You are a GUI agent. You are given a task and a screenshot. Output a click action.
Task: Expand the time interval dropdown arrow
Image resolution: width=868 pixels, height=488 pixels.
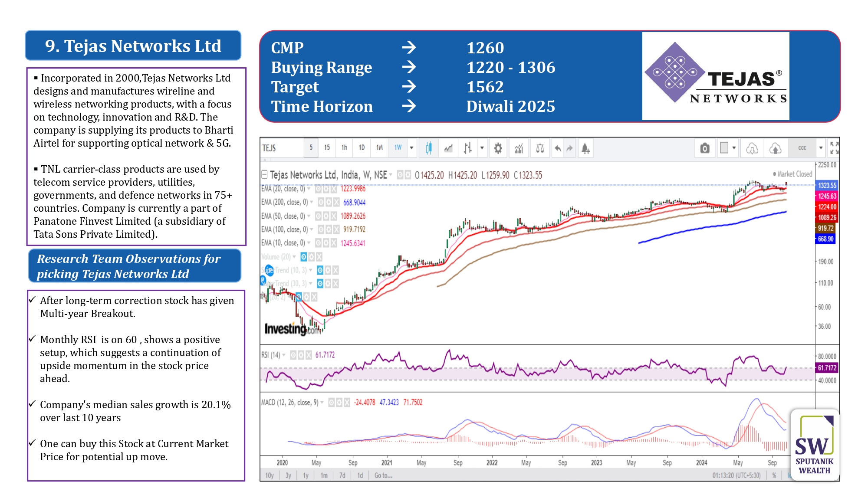pyautogui.click(x=411, y=148)
